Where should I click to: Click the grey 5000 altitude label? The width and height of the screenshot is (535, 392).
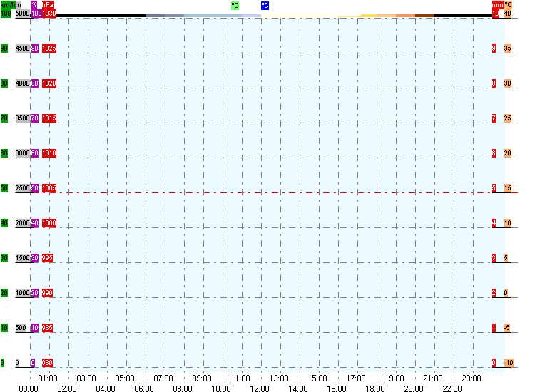(23, 14)
